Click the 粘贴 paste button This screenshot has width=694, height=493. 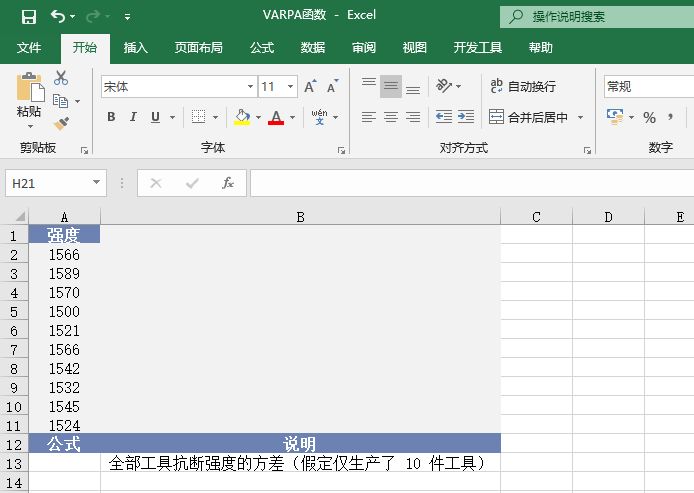click(29, 100)
